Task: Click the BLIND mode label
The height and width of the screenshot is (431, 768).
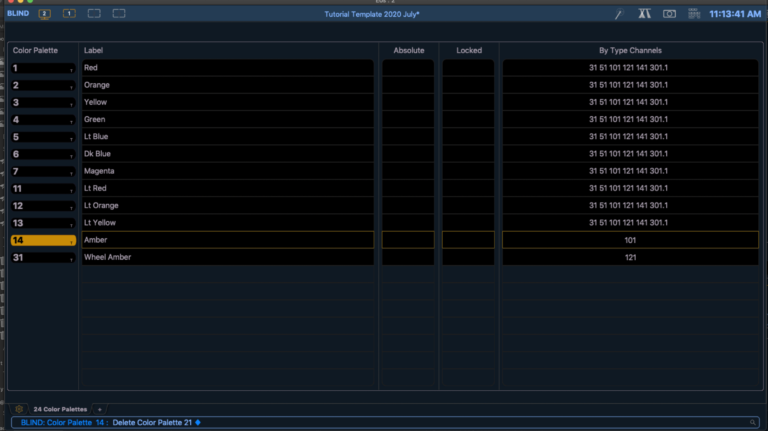Action: pos(17,14)
